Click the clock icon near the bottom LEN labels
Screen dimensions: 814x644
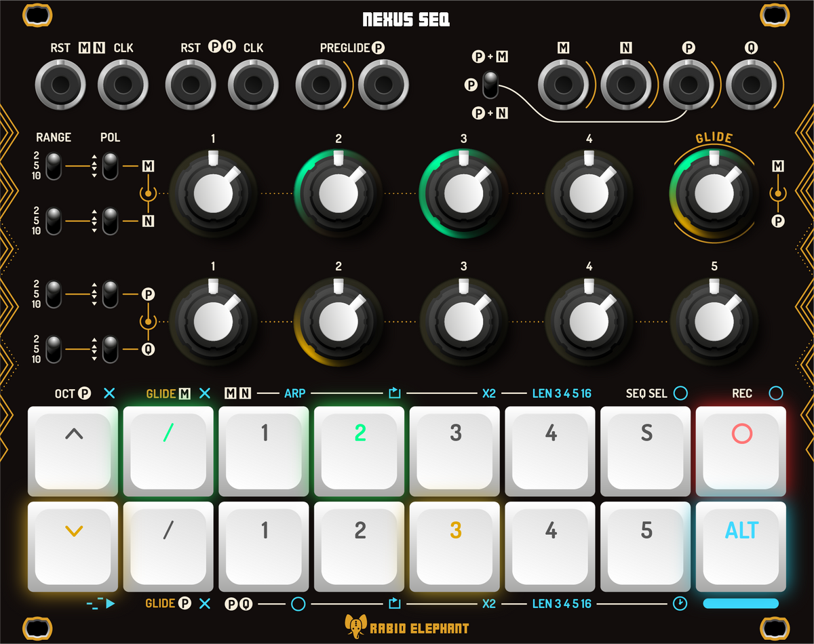(x=679, y=603)
